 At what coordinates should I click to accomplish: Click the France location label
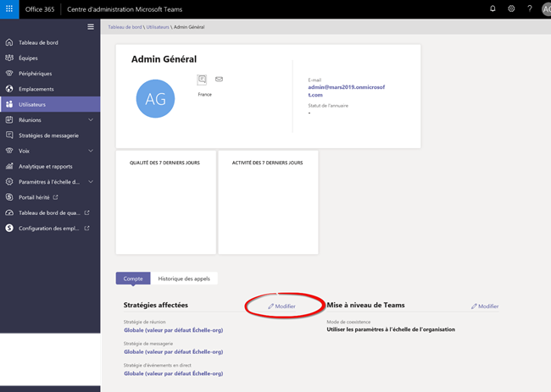click(x=205, y=95)
